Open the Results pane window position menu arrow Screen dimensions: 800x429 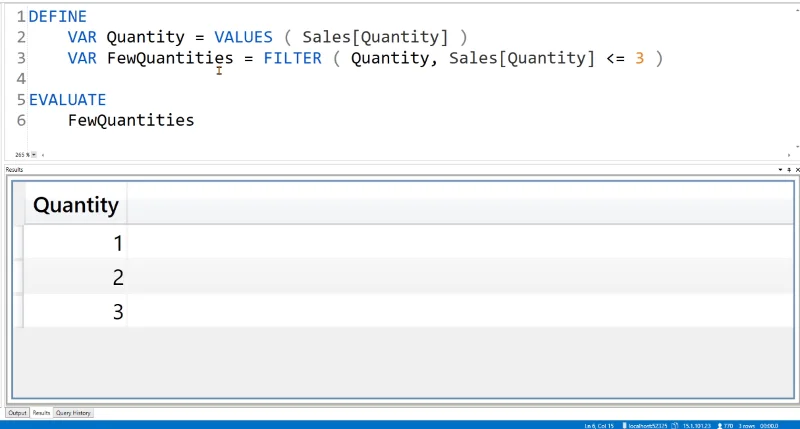[780, 169]
